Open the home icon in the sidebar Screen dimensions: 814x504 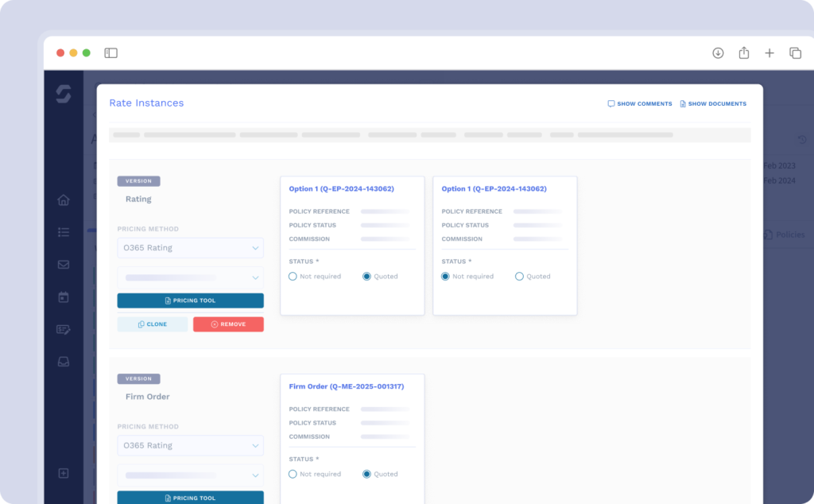pyautogui.click(x=64, y=200)
